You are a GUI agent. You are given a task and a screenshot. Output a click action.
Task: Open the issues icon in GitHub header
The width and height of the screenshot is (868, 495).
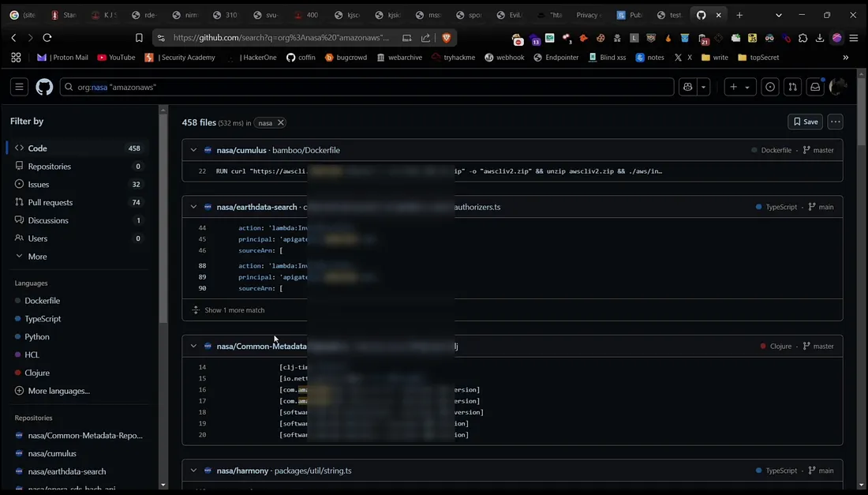coord(770,87)
